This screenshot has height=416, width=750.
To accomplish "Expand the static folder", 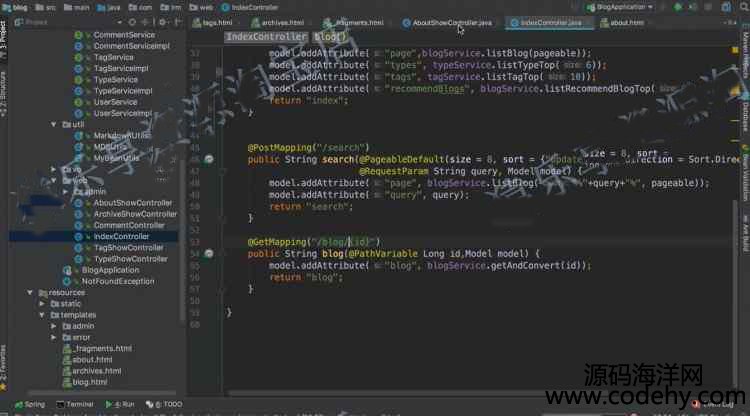I will coord(41,304).
